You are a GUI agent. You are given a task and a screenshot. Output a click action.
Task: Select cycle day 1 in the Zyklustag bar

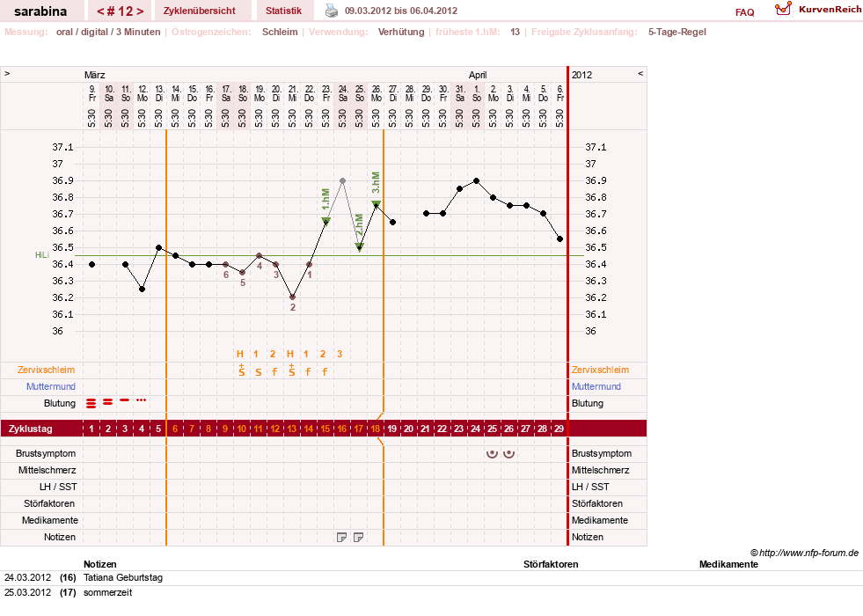tap(91, 429)
